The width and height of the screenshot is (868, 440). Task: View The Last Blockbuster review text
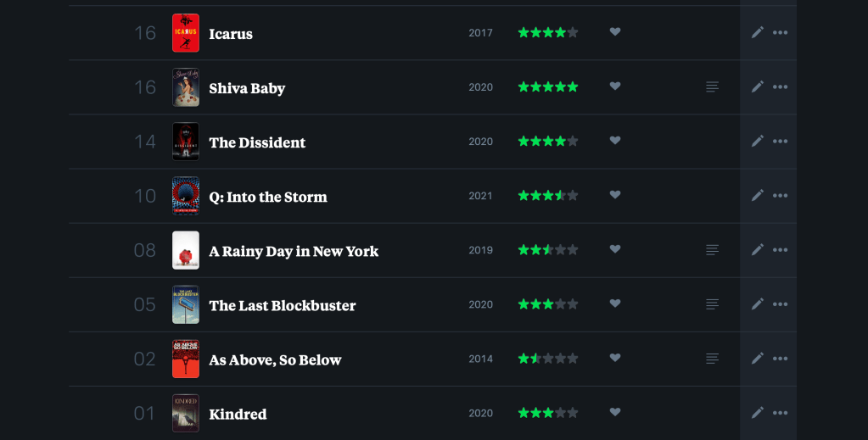(x=713, y=304)
